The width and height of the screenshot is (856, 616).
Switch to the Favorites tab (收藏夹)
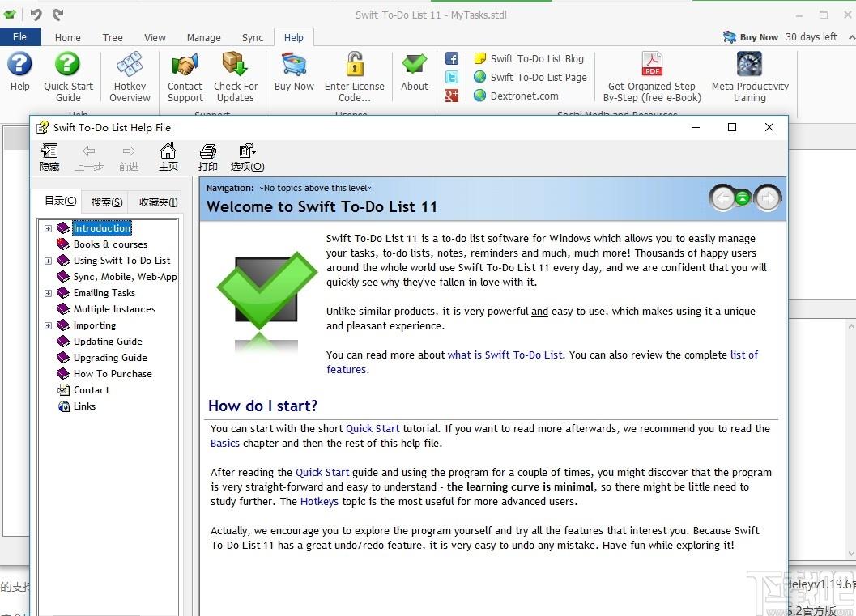click(x=158, y=202)
